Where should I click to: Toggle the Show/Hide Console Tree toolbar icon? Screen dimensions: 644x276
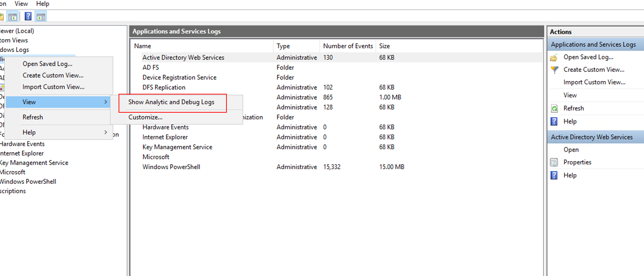(13, 17)
